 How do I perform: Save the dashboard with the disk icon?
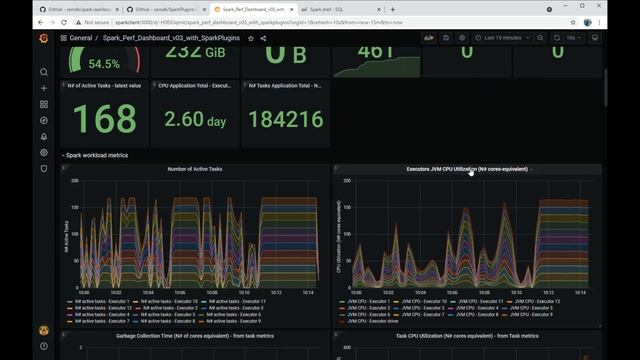point(446,38)
